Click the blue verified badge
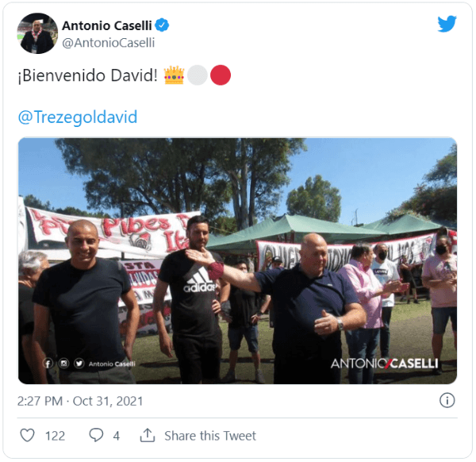476x462 pixels. pyautogui.click(x=162, y=25)
